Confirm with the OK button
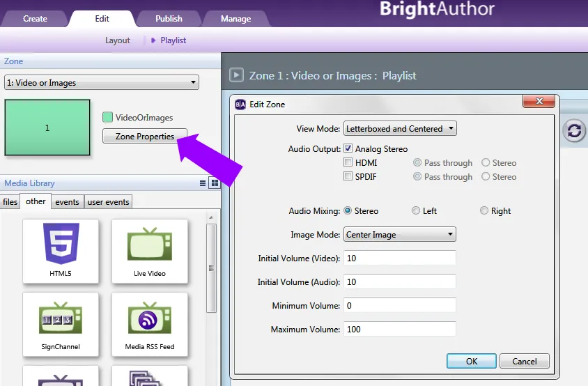This screenshot has width=588, height=386. (x=472, y=361)
